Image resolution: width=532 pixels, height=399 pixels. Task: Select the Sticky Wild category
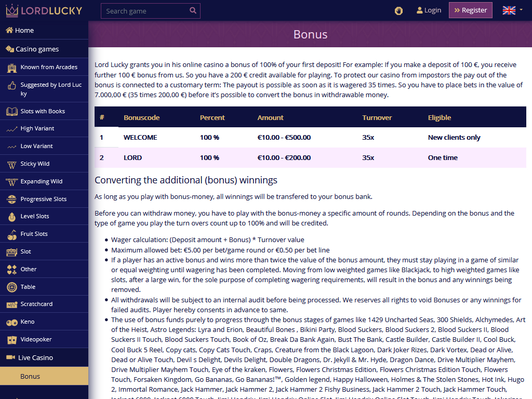click(35, 164)
